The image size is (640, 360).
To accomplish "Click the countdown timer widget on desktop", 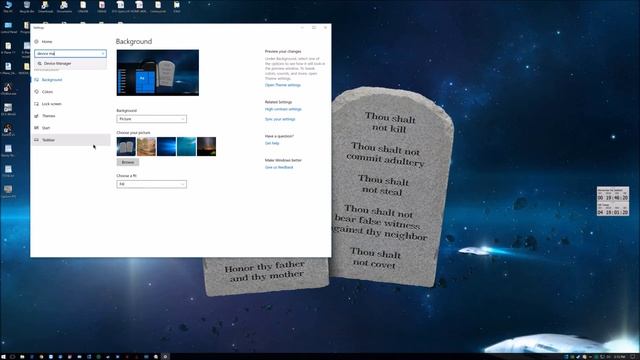I will [613, 201].
